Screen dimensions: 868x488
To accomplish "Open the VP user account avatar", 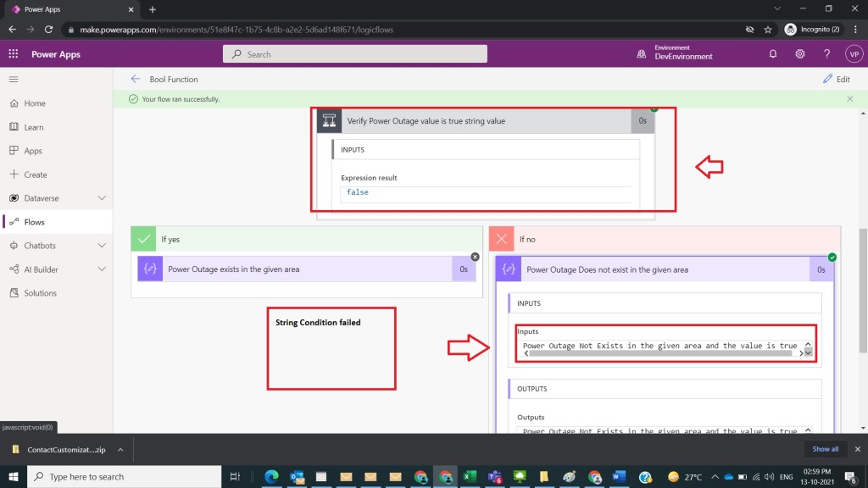I will [853, 54].
